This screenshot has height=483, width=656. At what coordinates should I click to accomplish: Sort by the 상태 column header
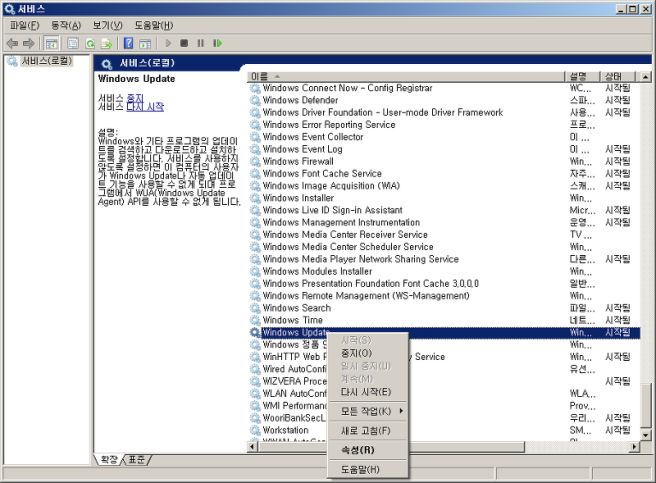tap(618, 77)
